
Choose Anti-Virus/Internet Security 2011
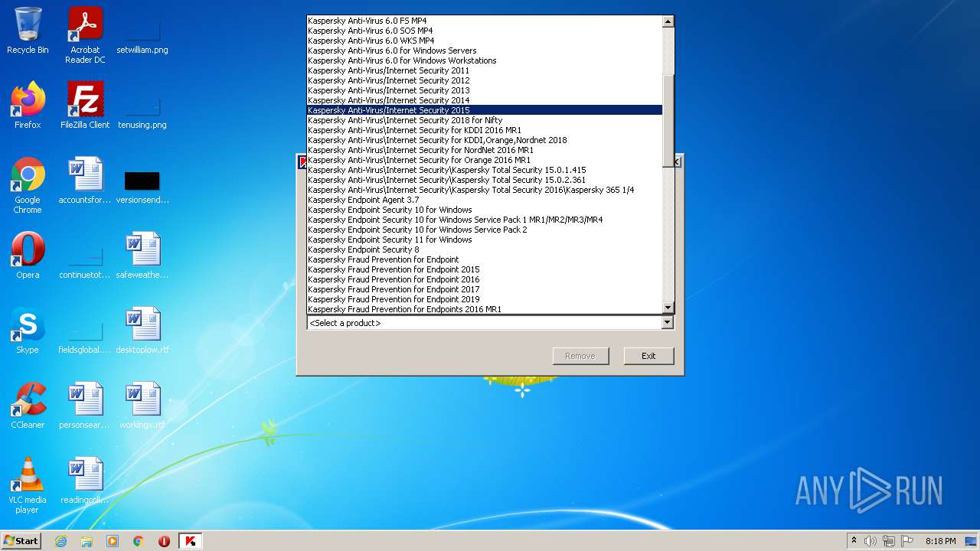click(485, 70)
